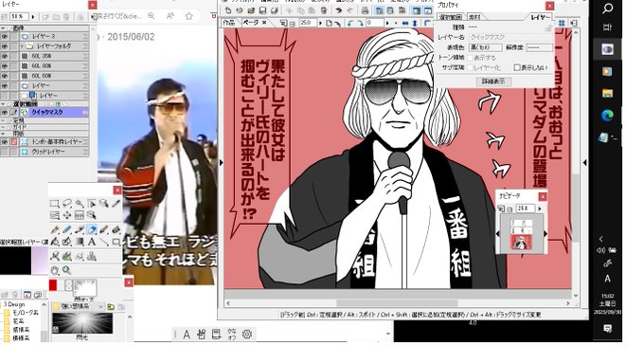Check the 表示する tone area checkbox
The height and width of the screenshot is (362, 644).
(x=471, y=58)
